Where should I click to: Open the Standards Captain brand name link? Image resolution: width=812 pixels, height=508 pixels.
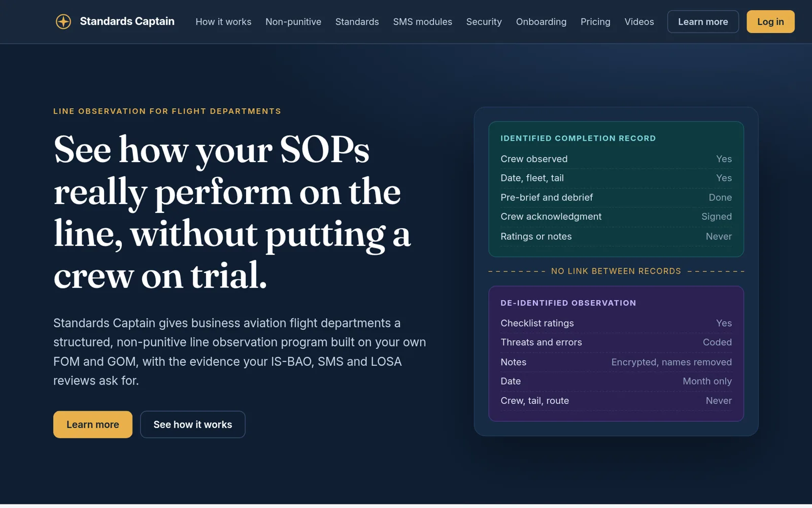coord(127,21)
